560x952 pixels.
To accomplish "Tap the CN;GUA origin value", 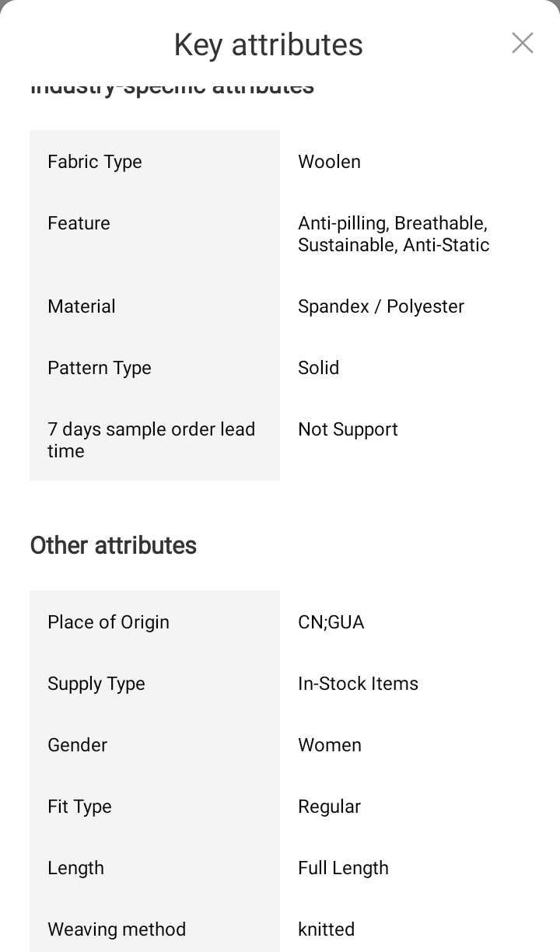I will 331,622.
